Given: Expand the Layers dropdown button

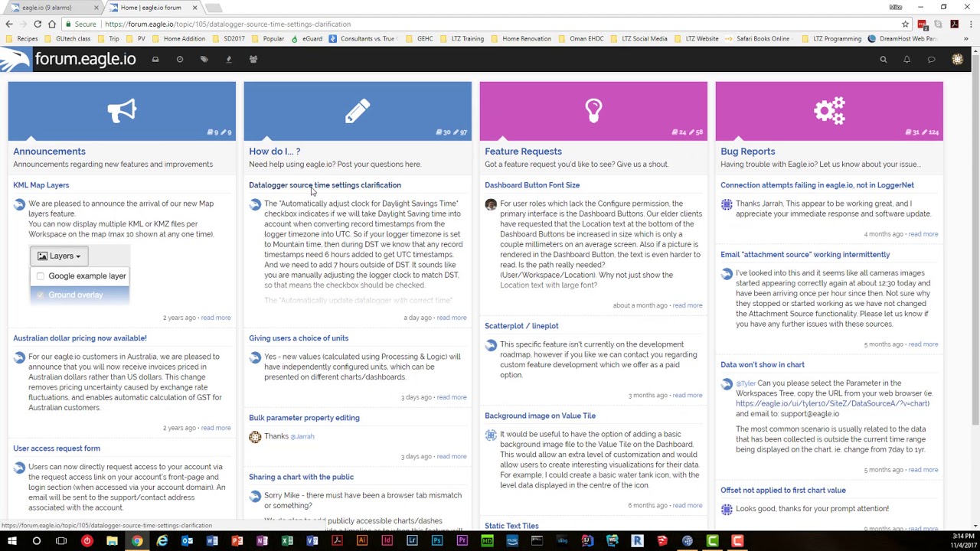Looking at the screenshot, I should [x=59, y=256].
